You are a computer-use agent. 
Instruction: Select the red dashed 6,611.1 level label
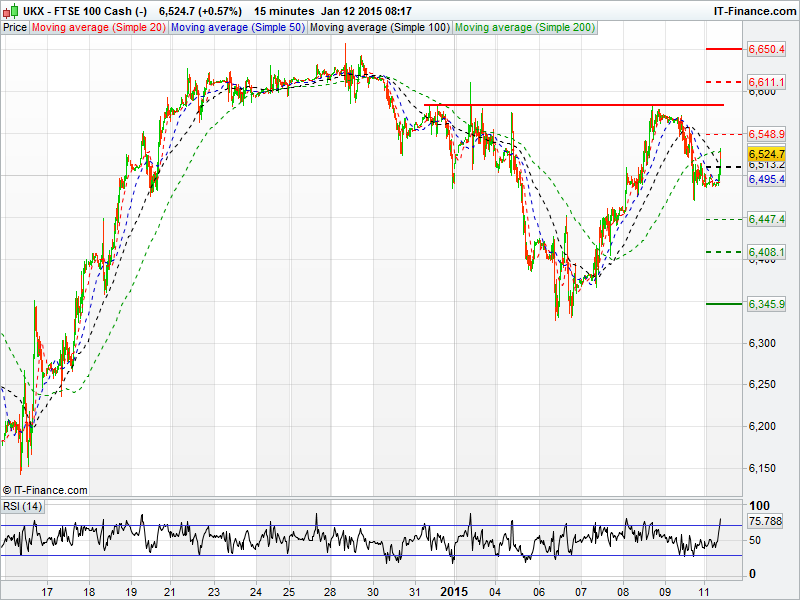point(766,81)
